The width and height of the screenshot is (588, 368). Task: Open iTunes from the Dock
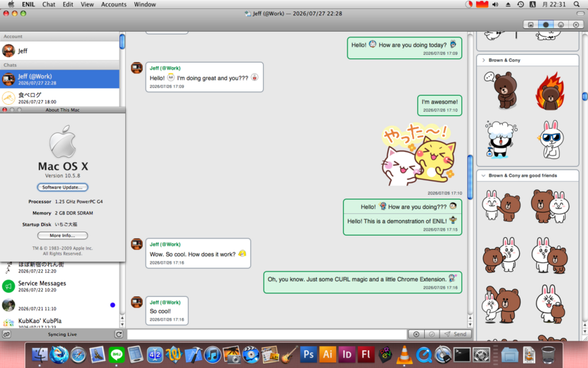click(212, 355)
